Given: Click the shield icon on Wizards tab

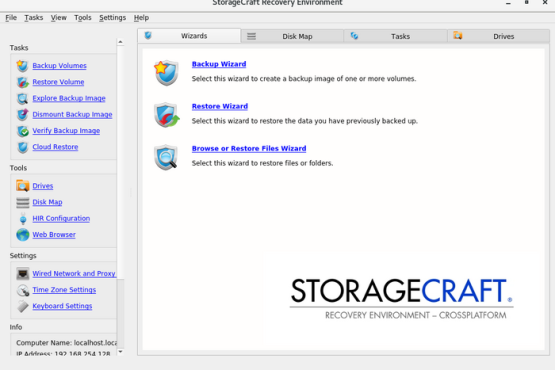Looking at the screenshot, I should (x=148, y=35).
